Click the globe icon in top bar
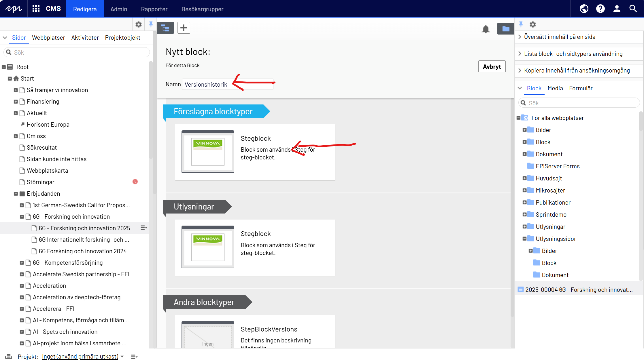Image resolution: width=644 pixels, height=362 pixels. (584, 9)
